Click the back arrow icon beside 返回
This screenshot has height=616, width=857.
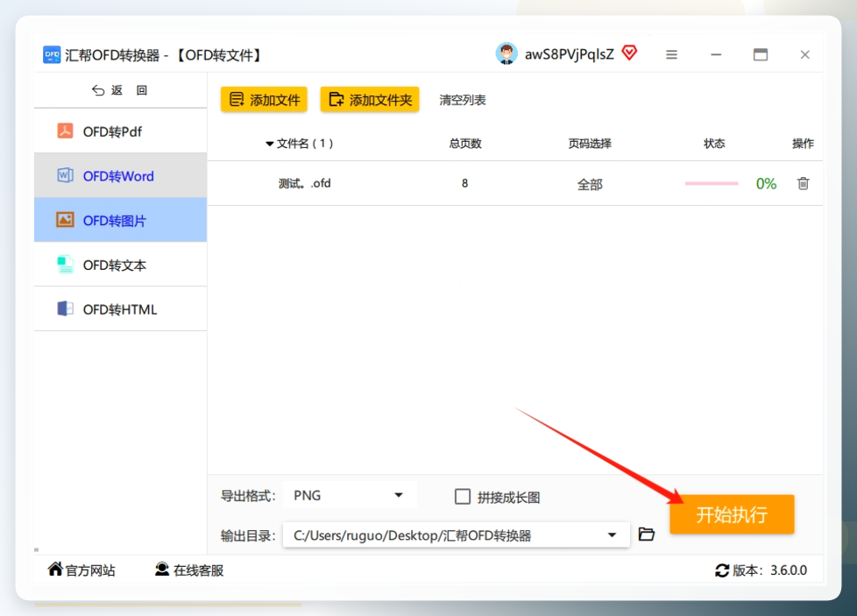[x=98, y=90]
